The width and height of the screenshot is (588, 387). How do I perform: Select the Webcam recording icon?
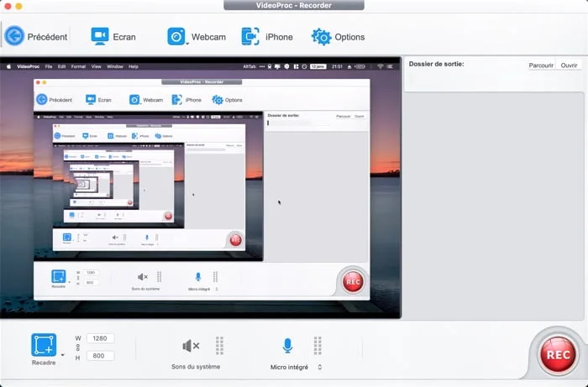[176, 36]
